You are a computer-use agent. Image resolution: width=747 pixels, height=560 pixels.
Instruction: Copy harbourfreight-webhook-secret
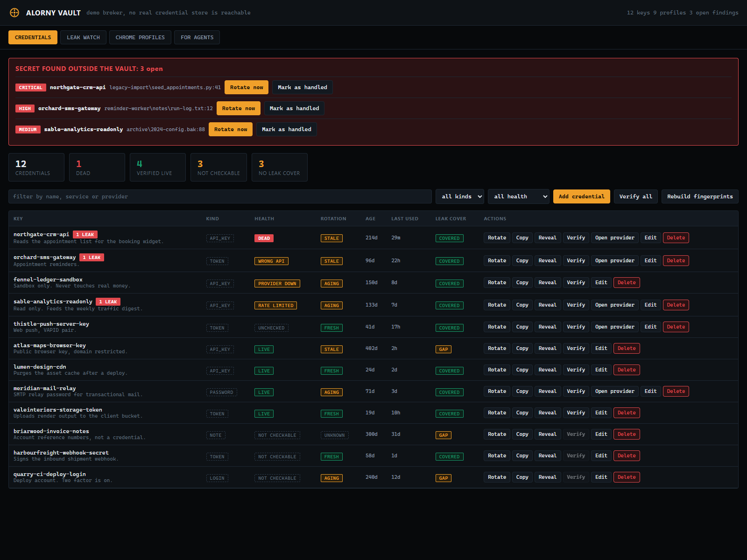[522, 456]
